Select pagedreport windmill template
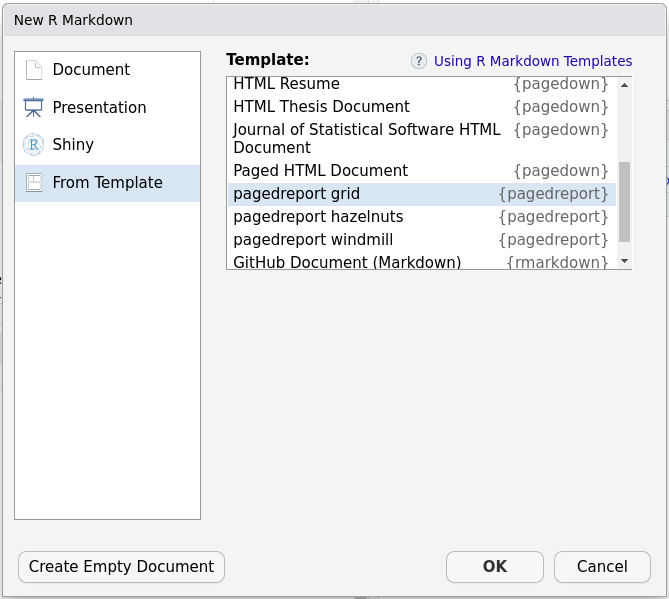669x599 pixels. tap(313, 240)
